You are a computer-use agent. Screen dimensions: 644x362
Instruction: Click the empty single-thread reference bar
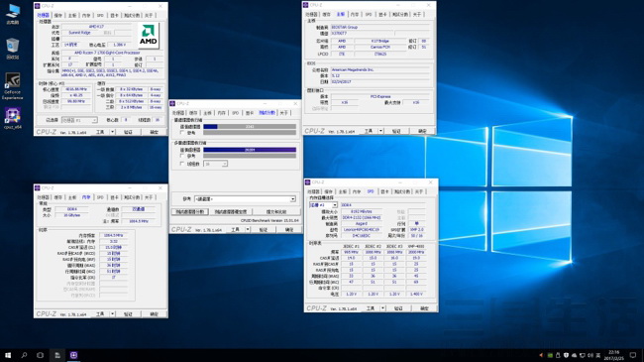tap(250, 133)
